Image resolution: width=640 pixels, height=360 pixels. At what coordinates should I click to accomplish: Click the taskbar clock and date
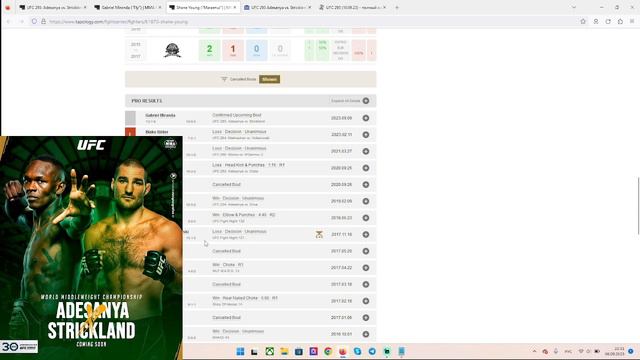coord(615,351)
